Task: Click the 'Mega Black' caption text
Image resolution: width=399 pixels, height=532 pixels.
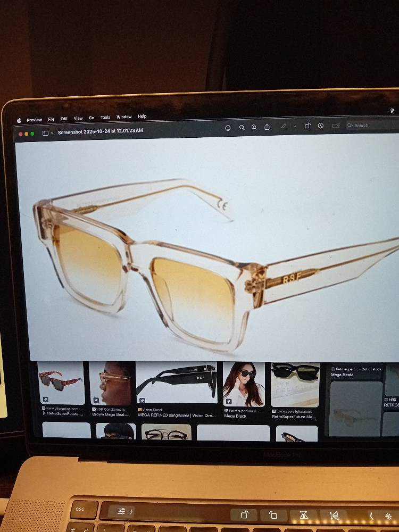Action: [x=235, y=416]
